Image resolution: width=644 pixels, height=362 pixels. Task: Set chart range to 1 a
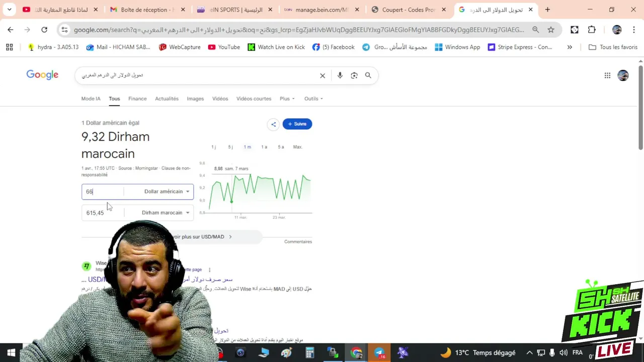point(264,147)
